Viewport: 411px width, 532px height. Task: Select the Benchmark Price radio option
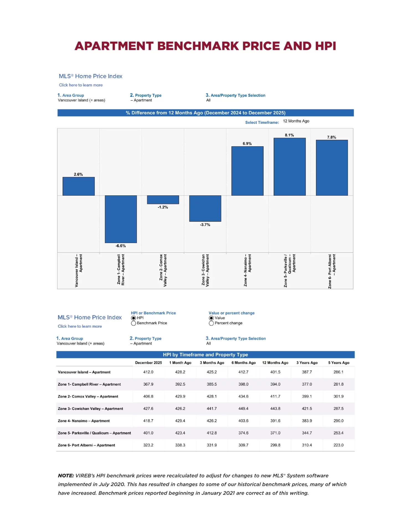[133, 323]
